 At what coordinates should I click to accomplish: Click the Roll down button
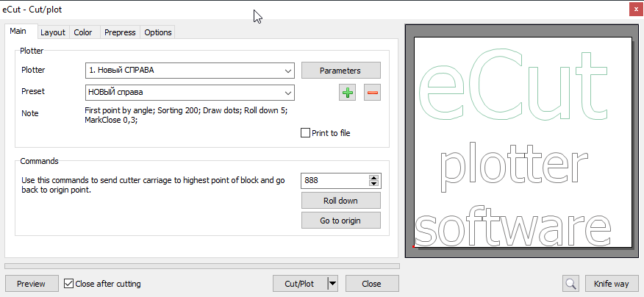[341, 201]
